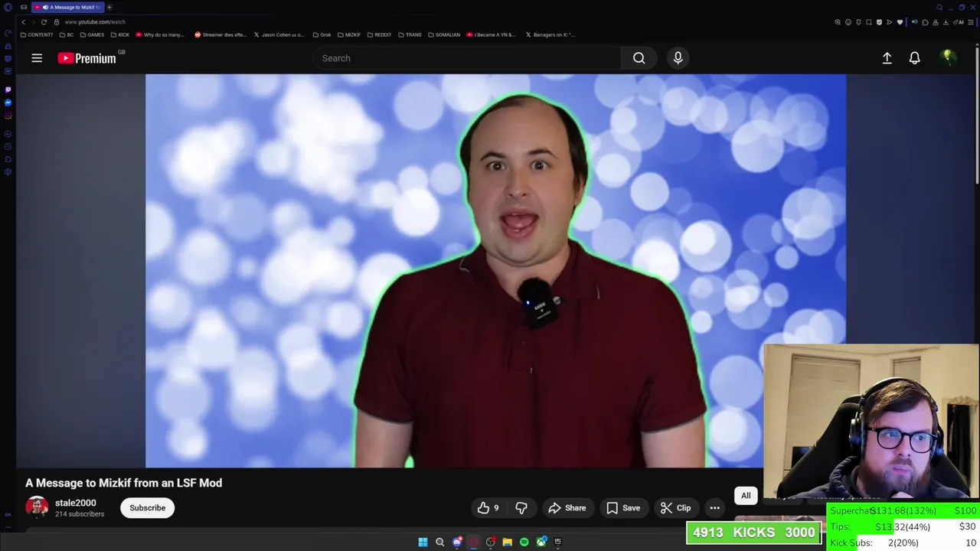The height and width of the screenshot is (551, 980).
Task: Select the All filter chip
Action: [x=746, y=496]
